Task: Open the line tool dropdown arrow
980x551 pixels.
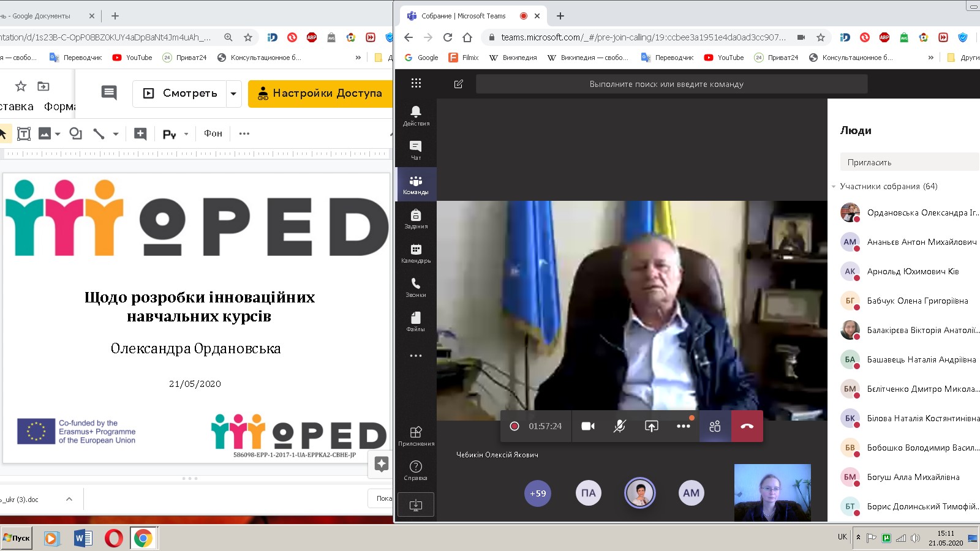Action: click(115, 133)
